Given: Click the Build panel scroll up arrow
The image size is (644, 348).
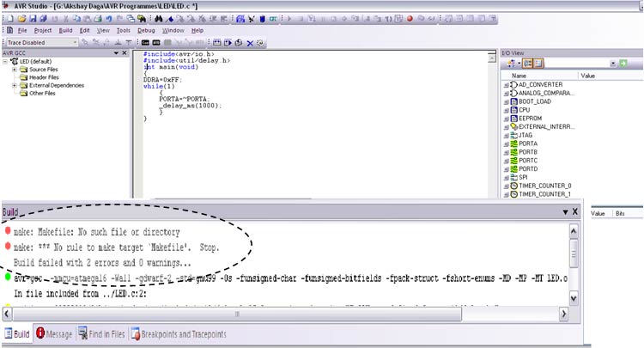Looking at the screenshot, I should point(574,231).
